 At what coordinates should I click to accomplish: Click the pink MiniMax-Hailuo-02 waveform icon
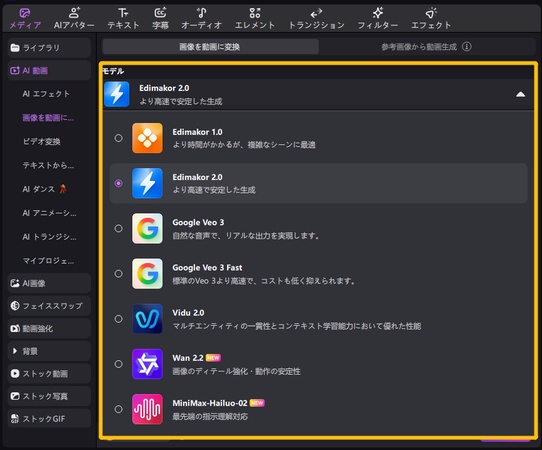point(147,409)
